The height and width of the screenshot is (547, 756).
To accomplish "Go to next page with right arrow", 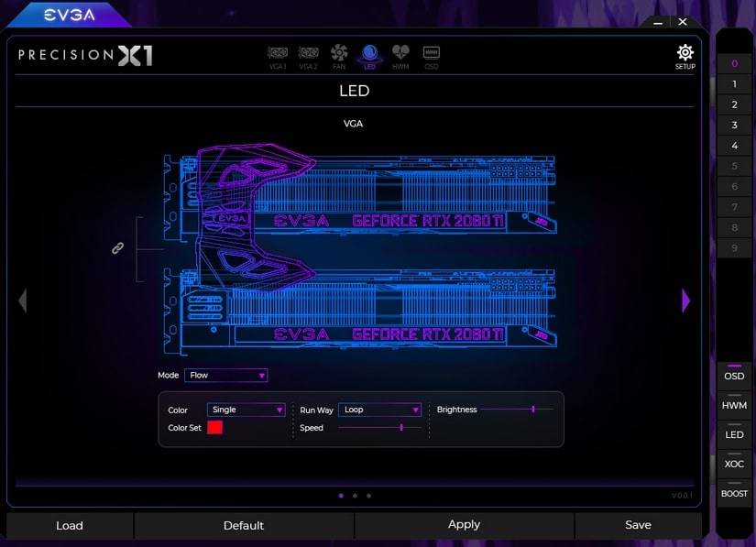I will click(x=685, y=301).
